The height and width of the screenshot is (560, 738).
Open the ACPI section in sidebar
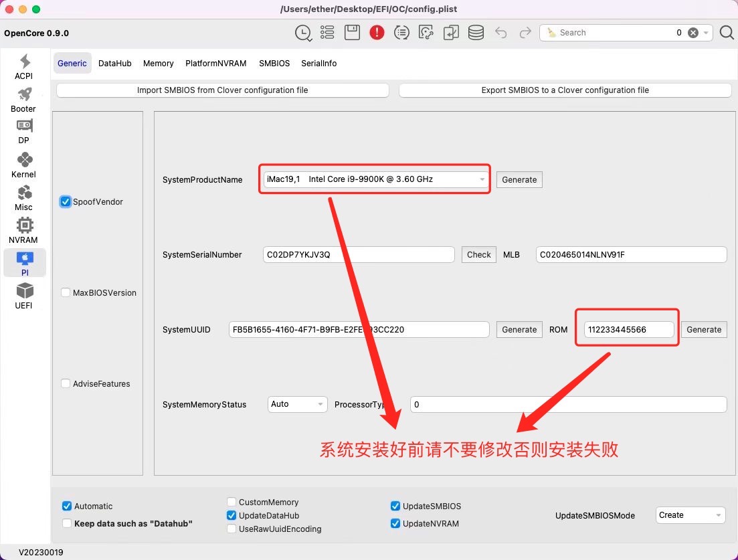coord(24,66)
